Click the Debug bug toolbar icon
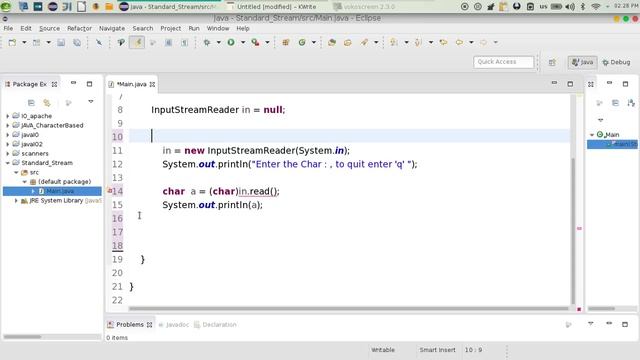640x360 pixels. [x=207, y=42]
